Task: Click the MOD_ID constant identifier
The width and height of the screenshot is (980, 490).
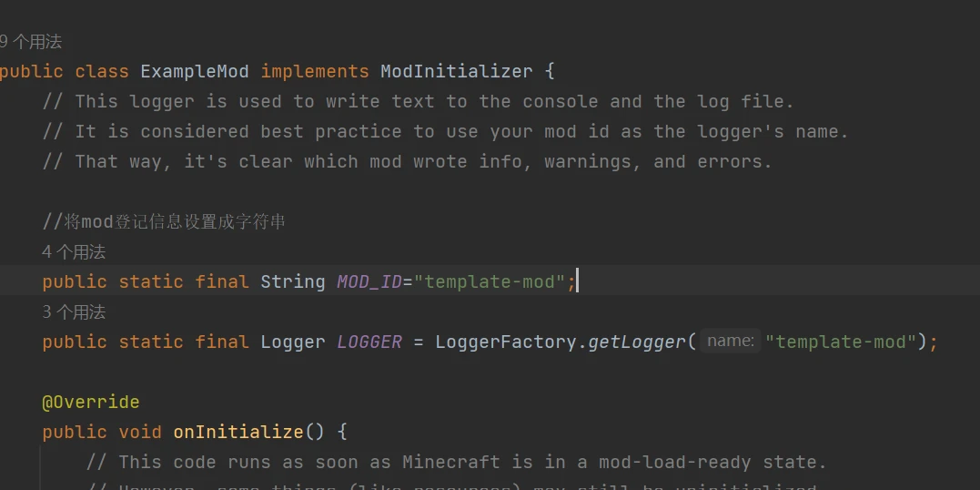Action: point(369,282)
